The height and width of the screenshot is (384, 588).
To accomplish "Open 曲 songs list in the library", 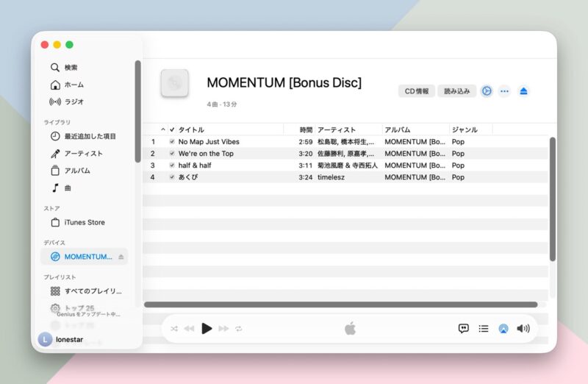I will [61, 188].
